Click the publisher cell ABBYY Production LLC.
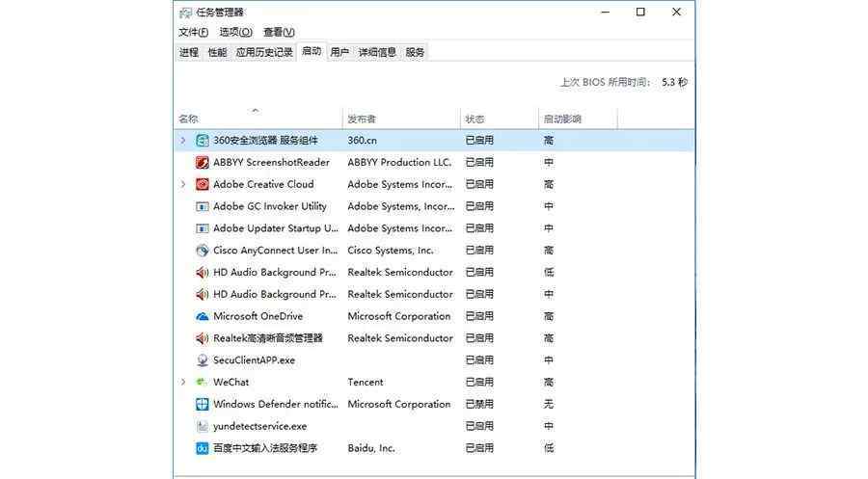868x479 pixels. 399,163
